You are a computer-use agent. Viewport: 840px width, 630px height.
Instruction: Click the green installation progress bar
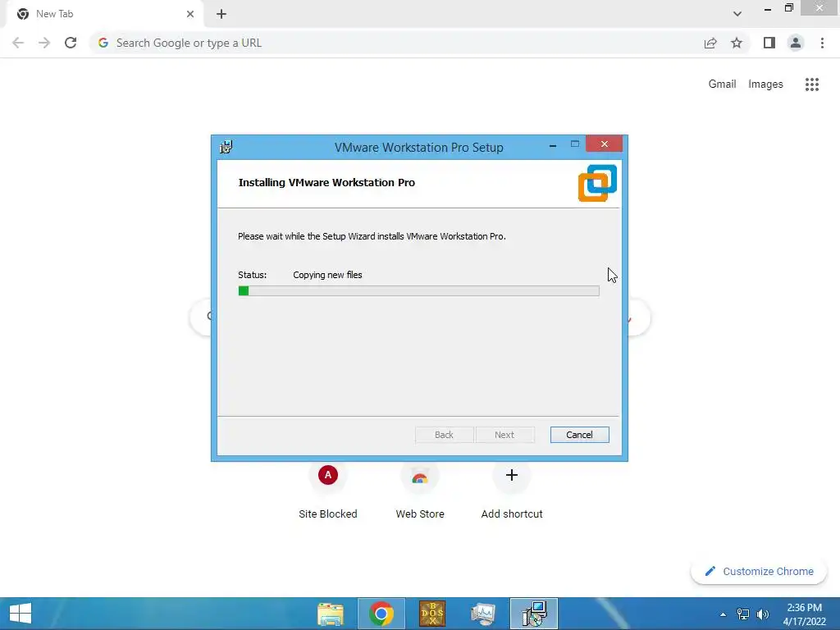(x=418, y=291)
